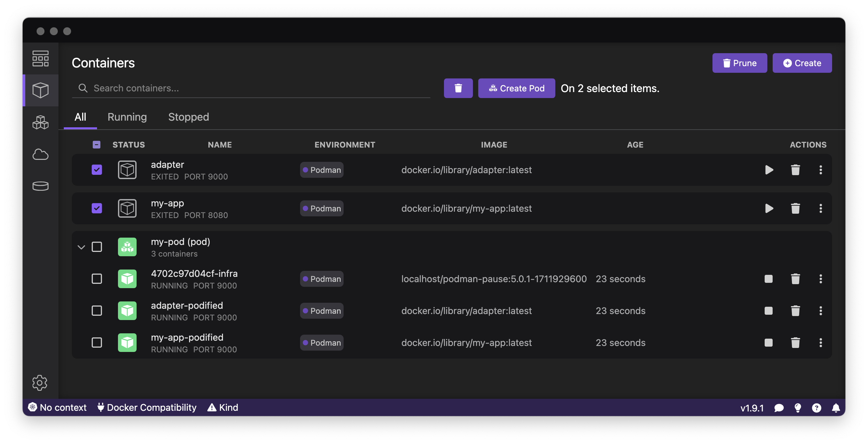Viewport: 868px width, 444px height.
Task: Delete the my-app-podified container
Action: (795, 343)
